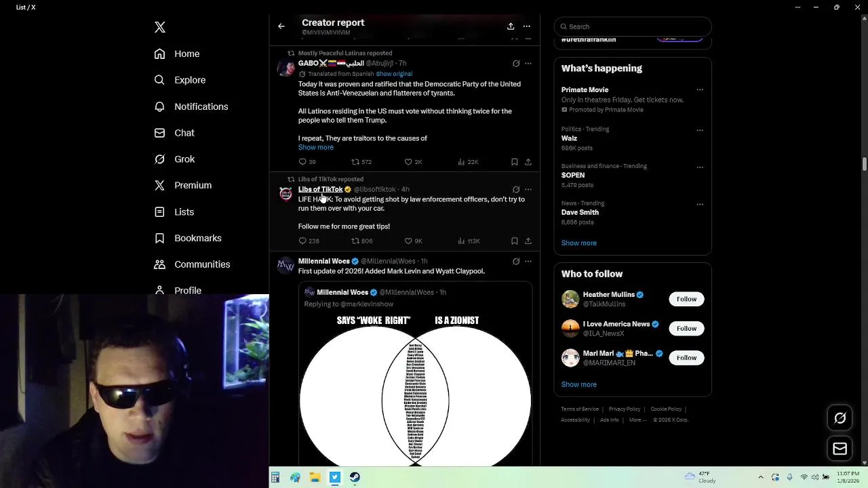Like the post with 9K likes

pyautogui.click(x=413, y=241)
